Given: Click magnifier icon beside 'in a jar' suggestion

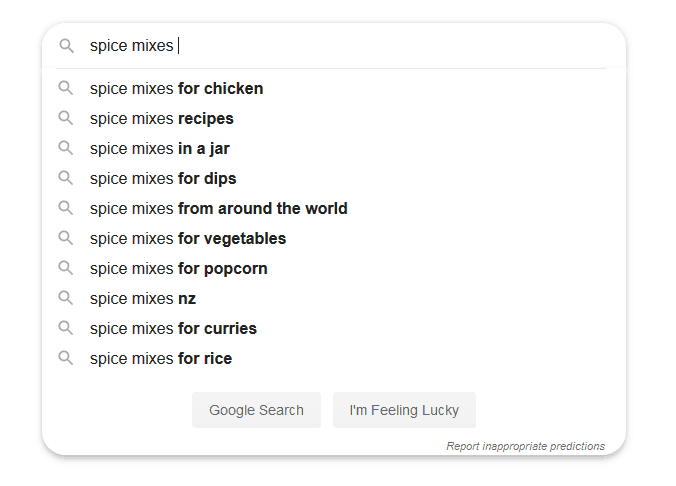Looking at the screenshot, I should tap(66, 148).
